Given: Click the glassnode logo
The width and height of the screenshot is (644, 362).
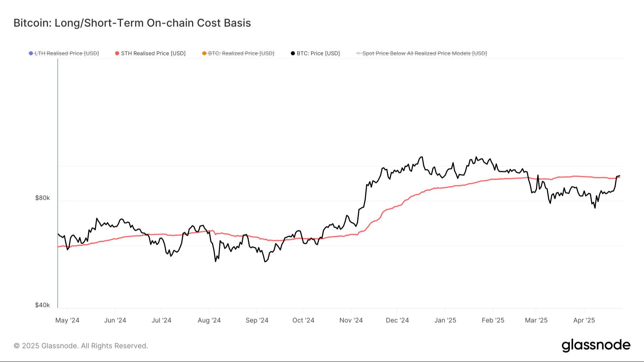Looking at the screenshot, I should pos(596,345).
